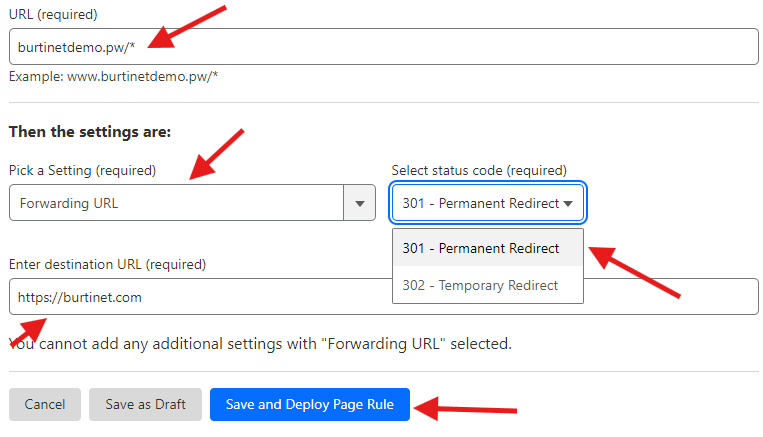The height and width of the screenshot is (437, 763).
Task: Click the Forwarding URL restriction notice text
Action: [262, 344]
